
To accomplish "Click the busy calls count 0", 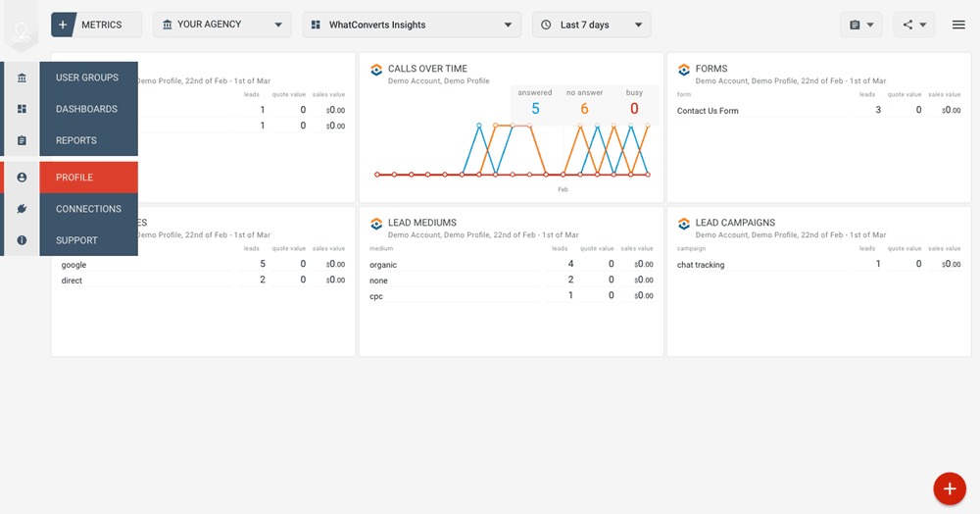I will coord(634,109).
